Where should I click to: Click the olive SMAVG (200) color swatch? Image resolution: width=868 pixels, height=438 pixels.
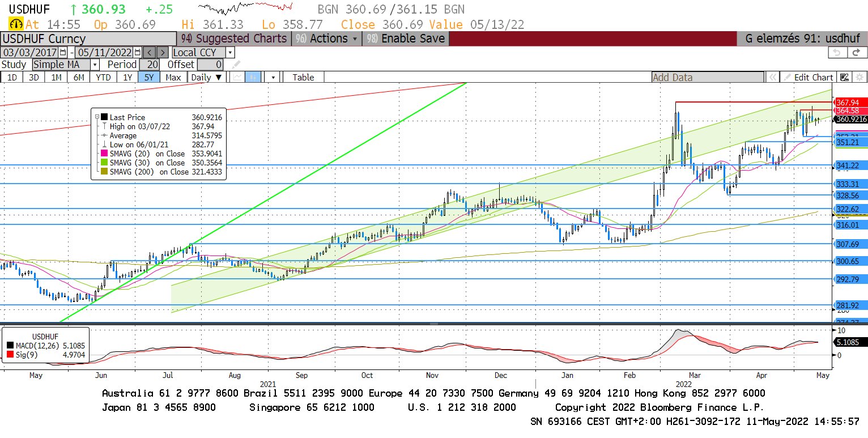click(104, 172)
